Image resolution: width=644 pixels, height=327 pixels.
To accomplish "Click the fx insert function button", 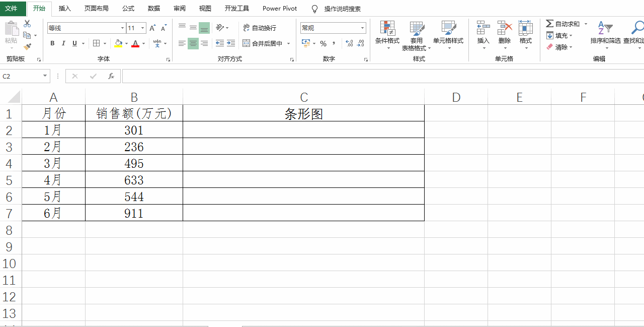I will (111, 76).
